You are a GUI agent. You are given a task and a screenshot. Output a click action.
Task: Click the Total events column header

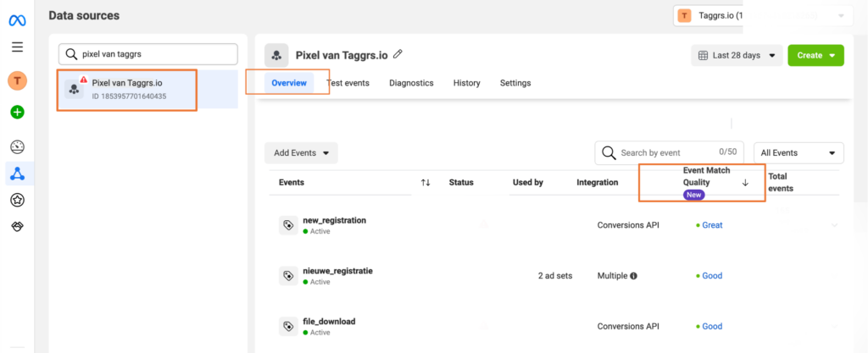(x=781, y=182)
